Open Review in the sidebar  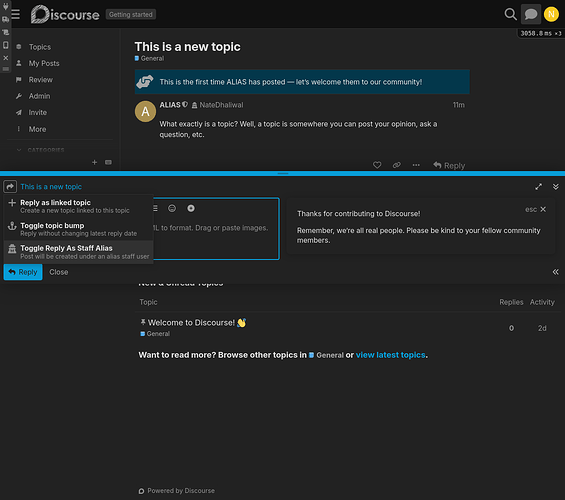point(41,80)
